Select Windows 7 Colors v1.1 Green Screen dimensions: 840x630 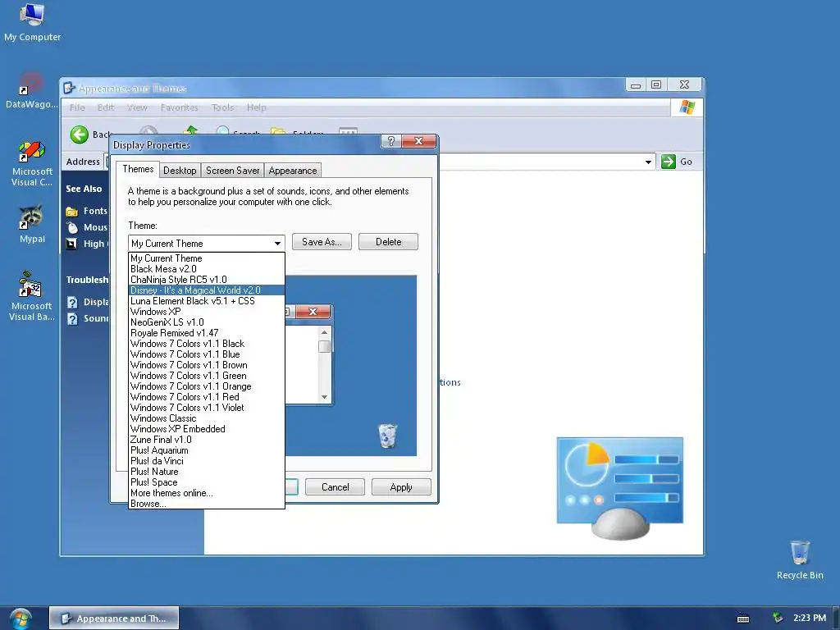[x=206, y=376]
